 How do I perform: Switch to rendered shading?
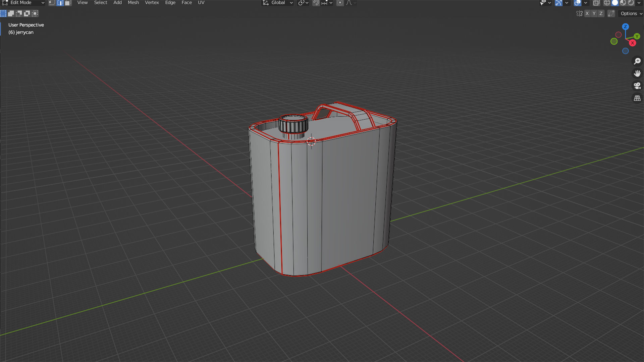coord(631,3)
